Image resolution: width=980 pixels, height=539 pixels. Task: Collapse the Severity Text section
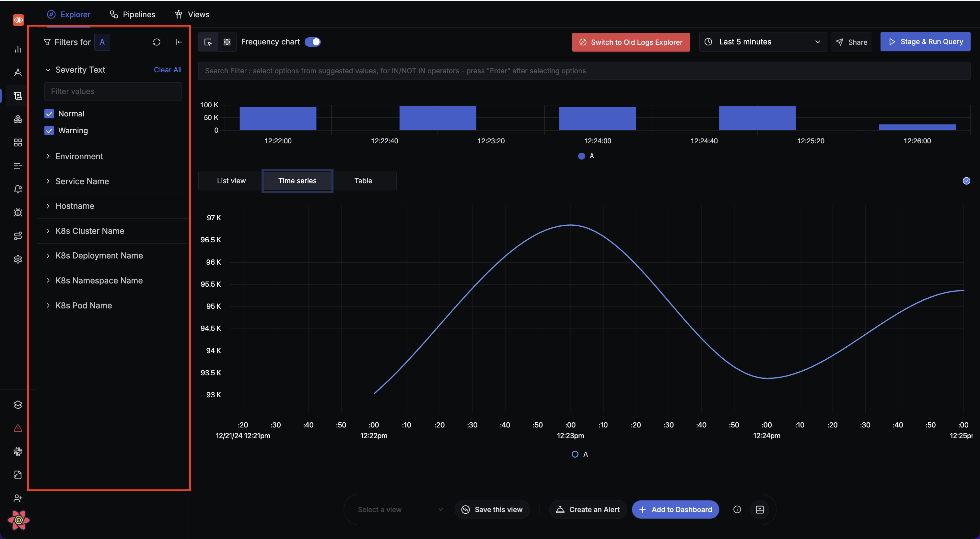click(x=48, y=70)
